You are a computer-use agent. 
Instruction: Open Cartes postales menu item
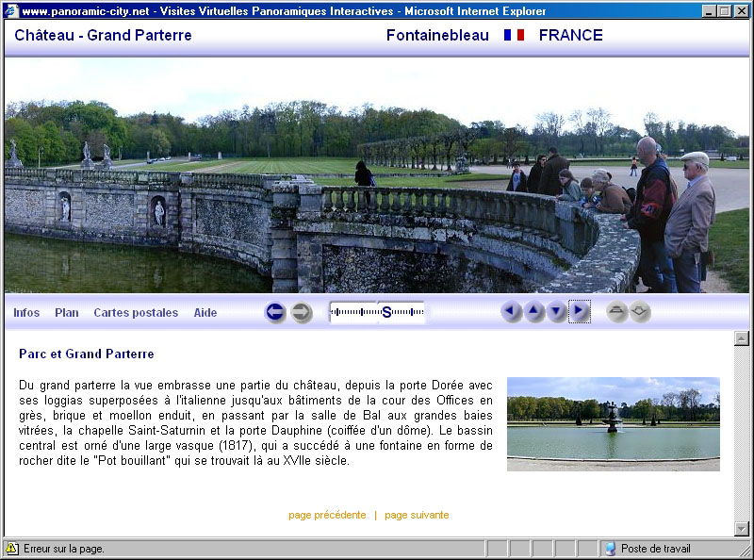point(136,313)
